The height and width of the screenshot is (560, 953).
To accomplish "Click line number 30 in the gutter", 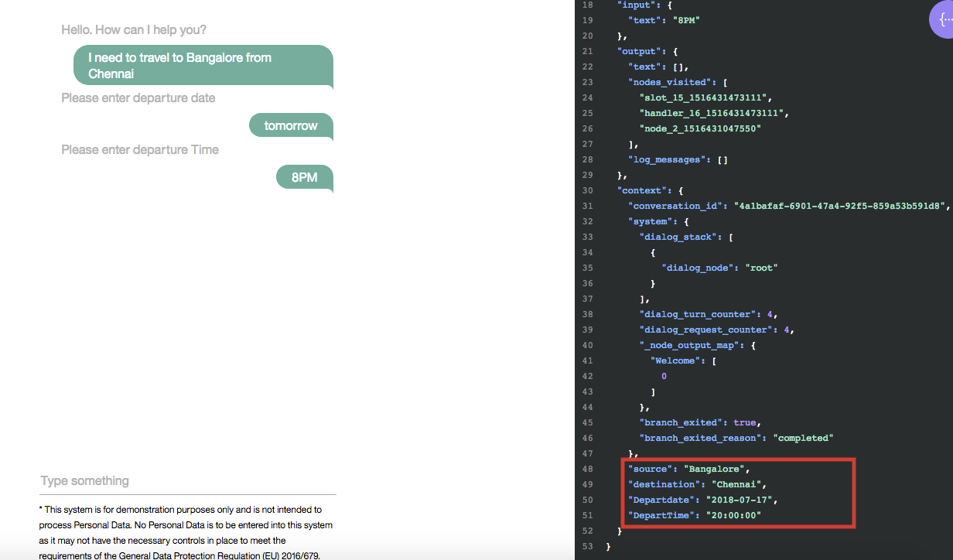I will coord(587,190).
